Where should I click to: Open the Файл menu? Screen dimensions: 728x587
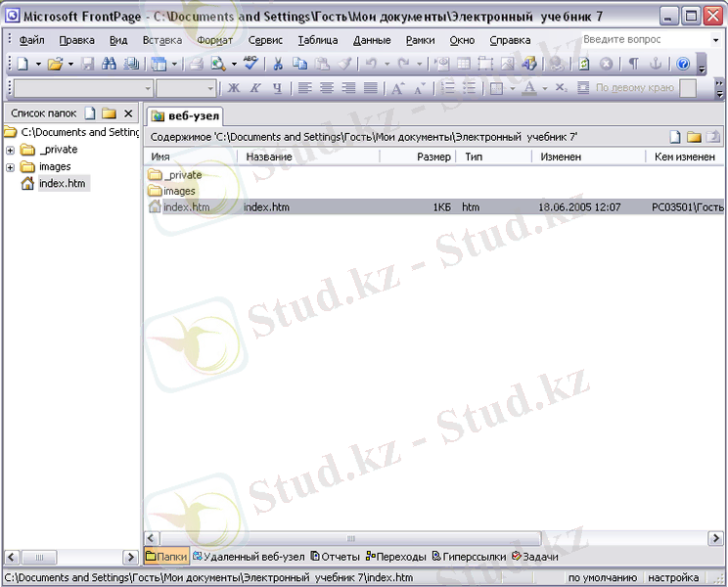(x=31, y=40)
